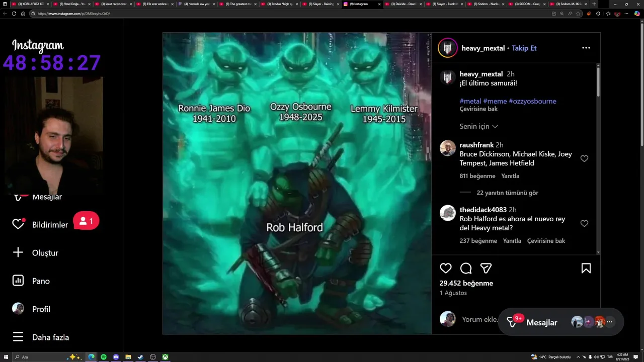
Task: Click the Yorum ekle comment field
Action: point(480,319)
